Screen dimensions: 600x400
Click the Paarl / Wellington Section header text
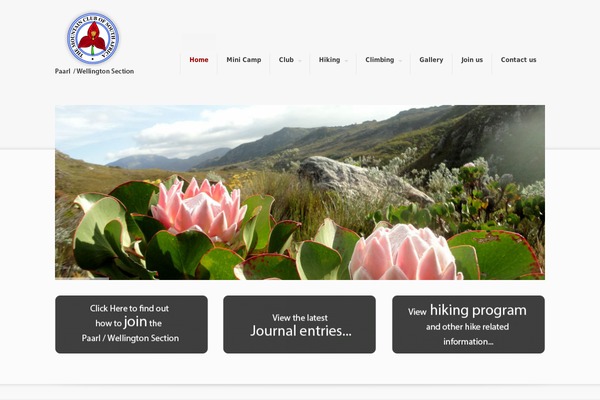(94, 71)
